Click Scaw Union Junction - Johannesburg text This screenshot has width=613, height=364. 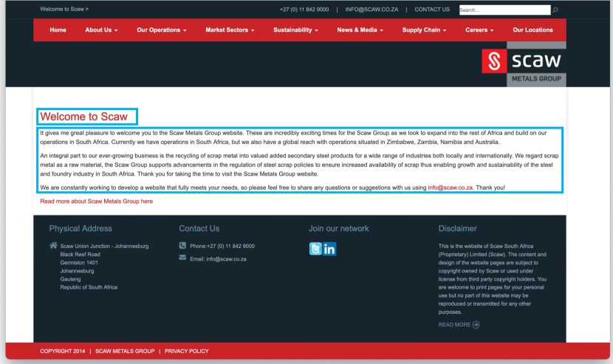tap(104, 246)
